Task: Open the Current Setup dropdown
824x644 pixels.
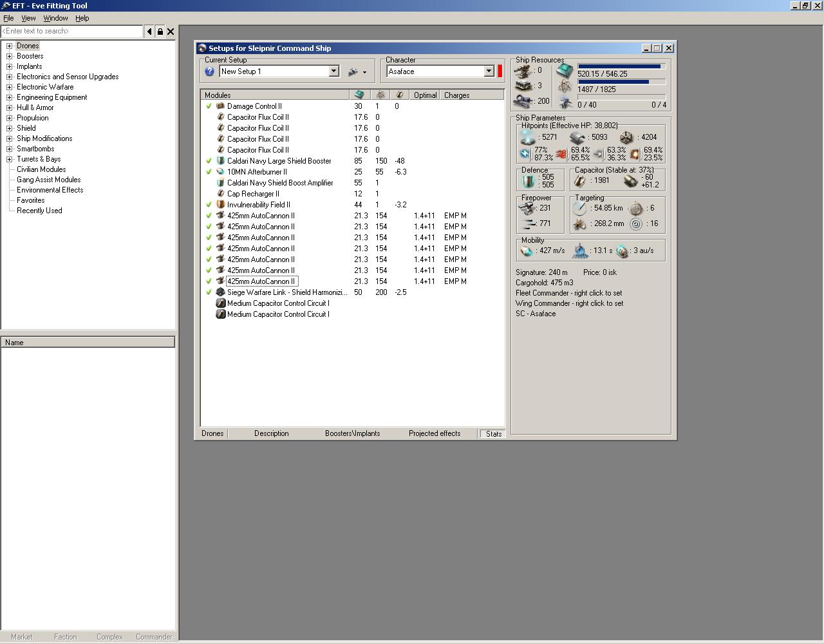Action: tap(333, 71)
